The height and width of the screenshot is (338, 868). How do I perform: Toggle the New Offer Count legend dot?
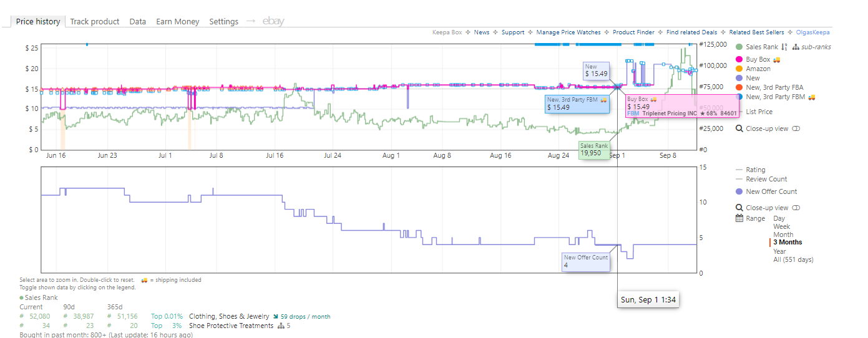(x=739, y=191)
